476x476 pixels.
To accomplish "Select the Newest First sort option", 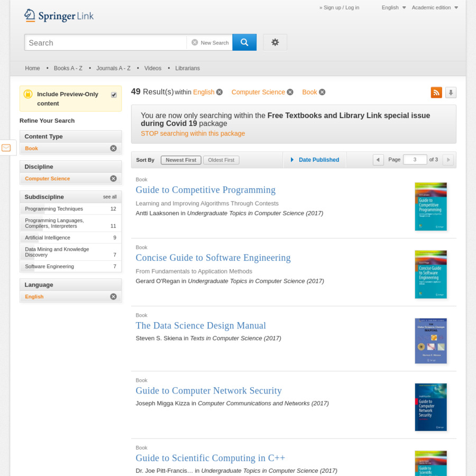I will (x=180, y=160).
